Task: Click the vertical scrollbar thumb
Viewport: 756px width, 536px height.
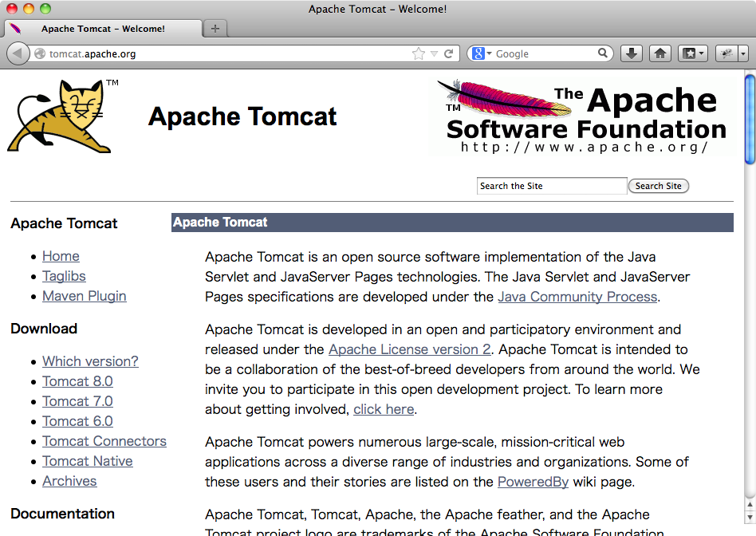Action: [x=750, y=119]
